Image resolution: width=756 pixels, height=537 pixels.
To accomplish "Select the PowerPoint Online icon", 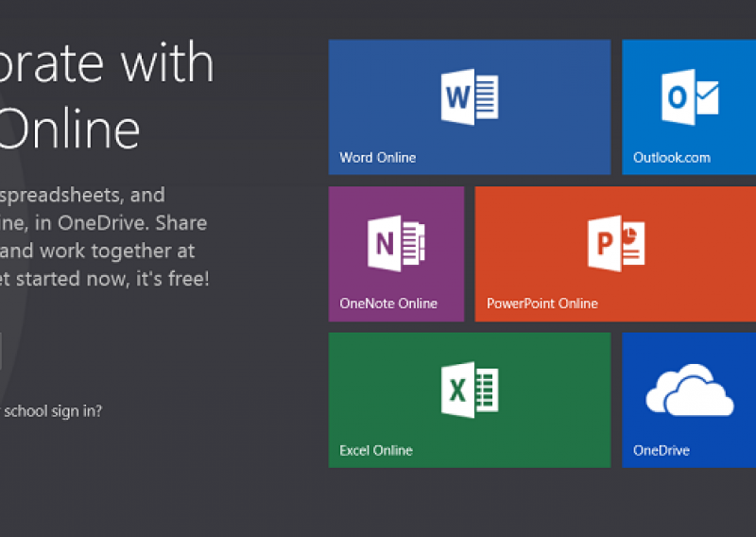I will [x=616, y=243].
